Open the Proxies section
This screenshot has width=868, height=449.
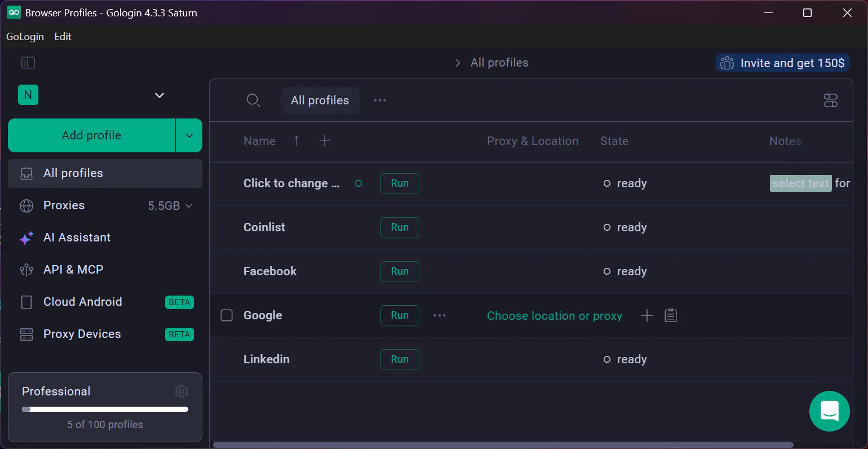[64, 205]
